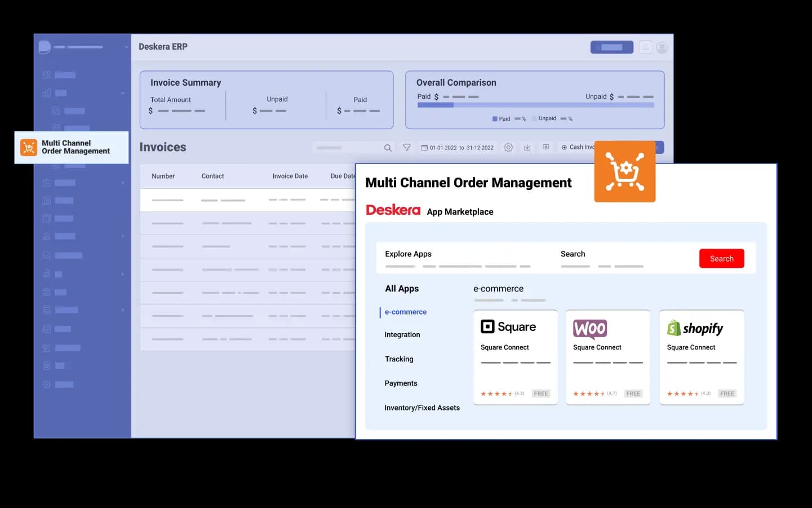This screenshot has width=812, height=508.
Task: Click Multi Channel Order Management sidebar item
Action: point(72,147)
